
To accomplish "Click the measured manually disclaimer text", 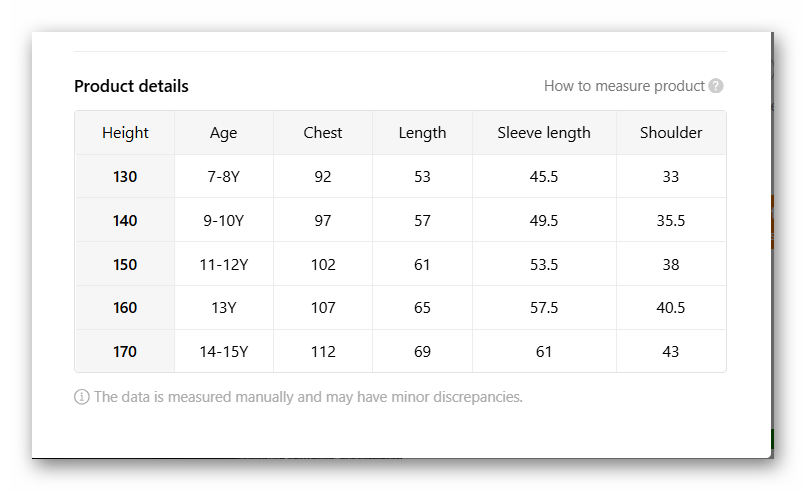I will (x=308, y=397).
